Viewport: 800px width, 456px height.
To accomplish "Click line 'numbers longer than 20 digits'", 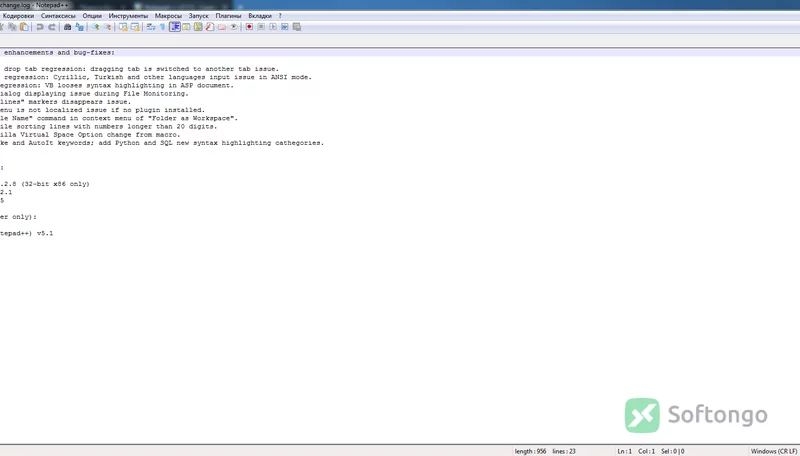I will click(x=109, y=126).
